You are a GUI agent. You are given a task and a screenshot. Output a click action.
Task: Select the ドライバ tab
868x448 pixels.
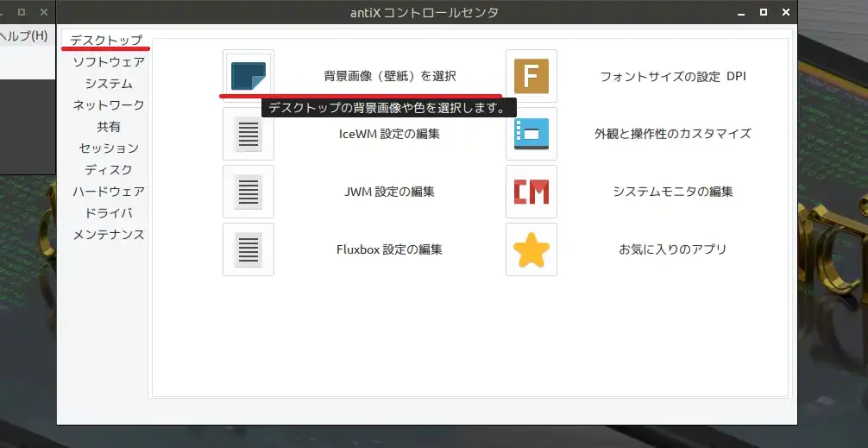(108, 213)
